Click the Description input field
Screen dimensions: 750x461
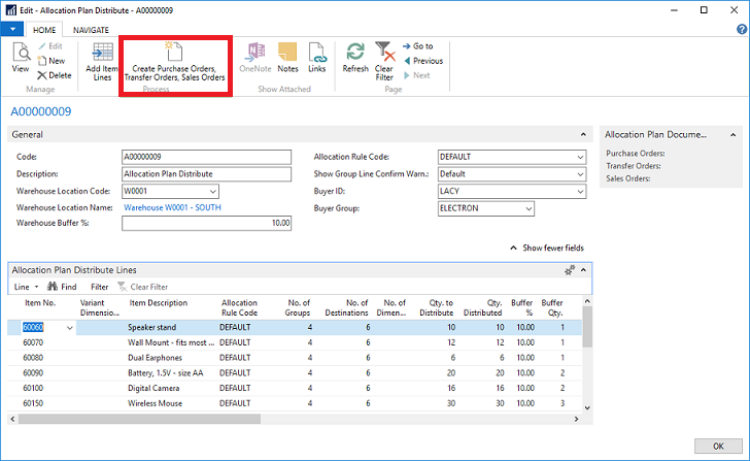(x=205, y=174)
